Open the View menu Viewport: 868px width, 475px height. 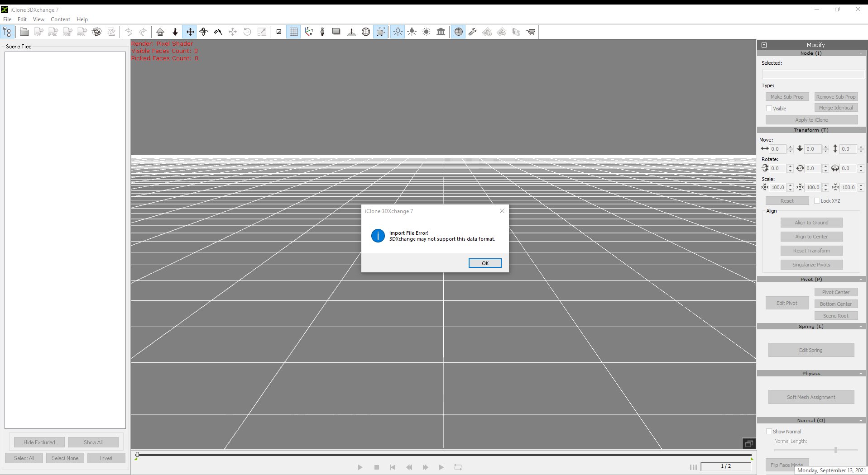click(38, 19)
